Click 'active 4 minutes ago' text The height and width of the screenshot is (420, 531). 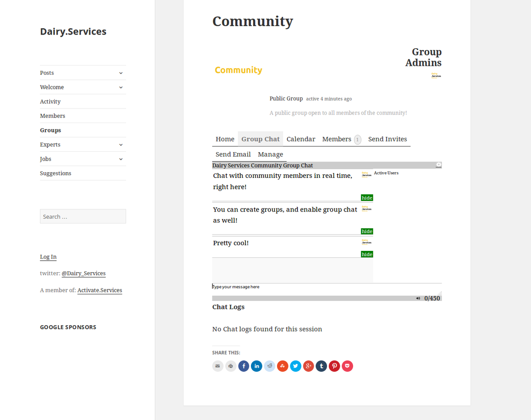click(x=329, y=99)
